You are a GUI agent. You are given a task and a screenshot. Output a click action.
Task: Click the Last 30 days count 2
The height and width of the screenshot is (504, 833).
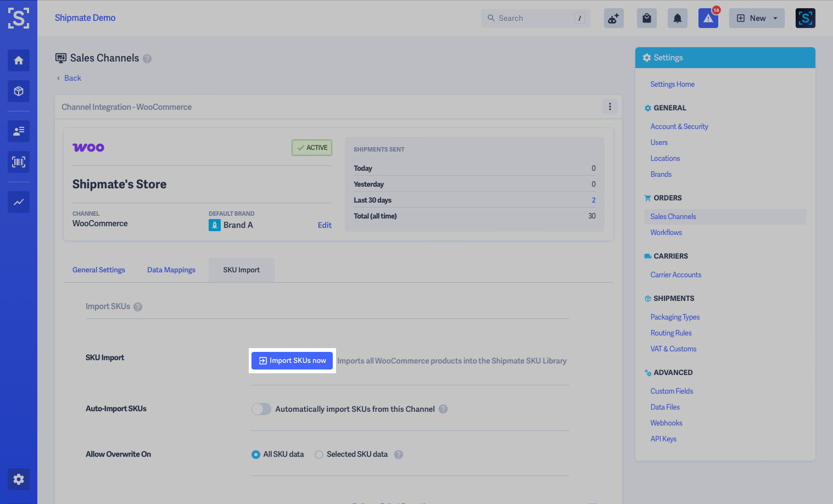coord(594,200)
